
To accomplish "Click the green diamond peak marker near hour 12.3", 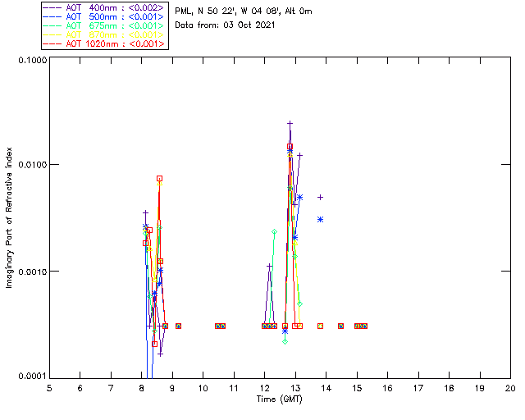I will (274, 232).
